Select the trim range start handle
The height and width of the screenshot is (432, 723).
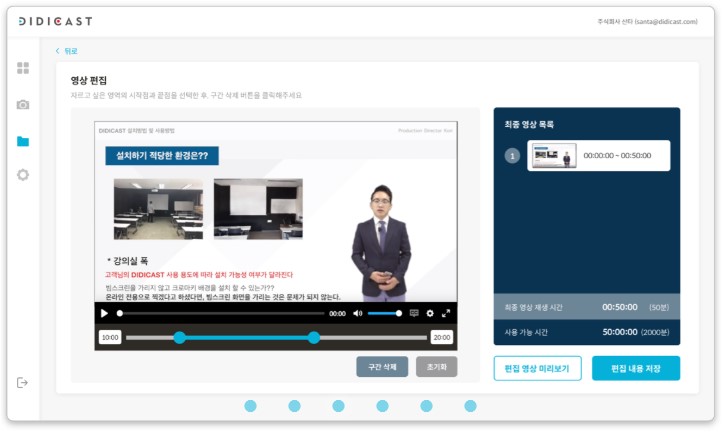coord(180,337)
